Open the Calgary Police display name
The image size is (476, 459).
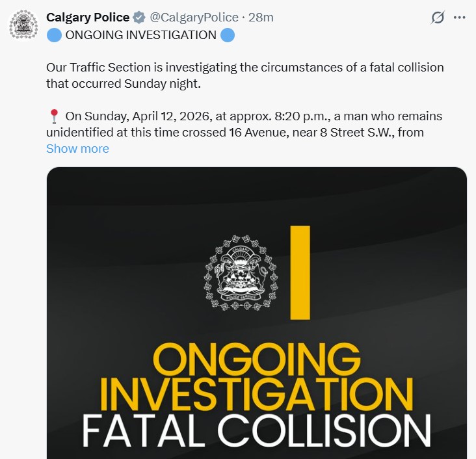[x=88, y=18]
